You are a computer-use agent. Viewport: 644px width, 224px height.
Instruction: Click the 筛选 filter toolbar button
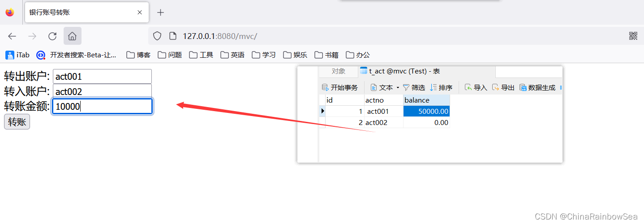(414, 87)
